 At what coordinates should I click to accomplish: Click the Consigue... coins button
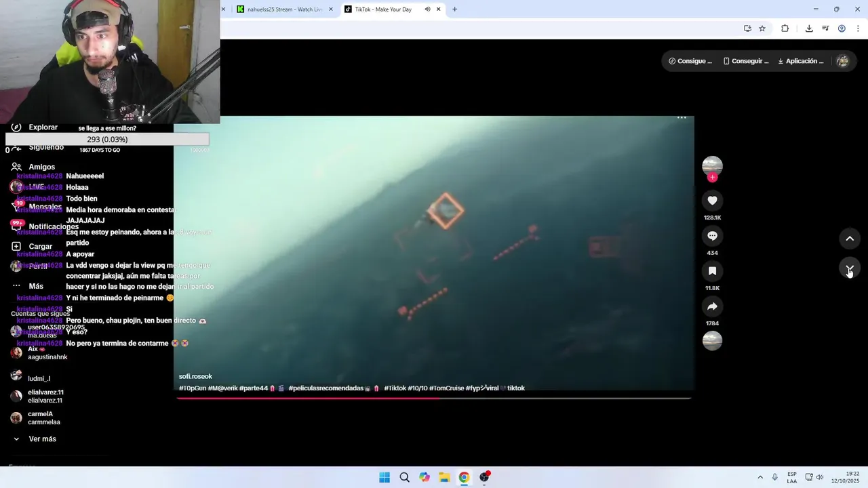pyautogui.click(x=690, y=61)
